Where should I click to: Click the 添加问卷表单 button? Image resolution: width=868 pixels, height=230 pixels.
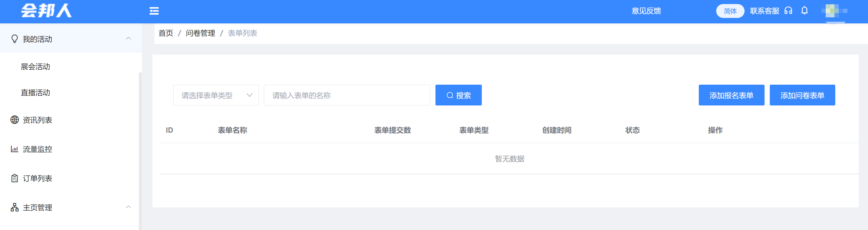[x=802, y=95]
